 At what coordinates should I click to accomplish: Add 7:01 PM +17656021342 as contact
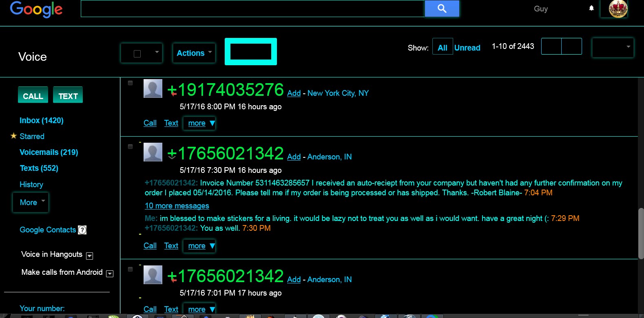[x=294, y=280]
